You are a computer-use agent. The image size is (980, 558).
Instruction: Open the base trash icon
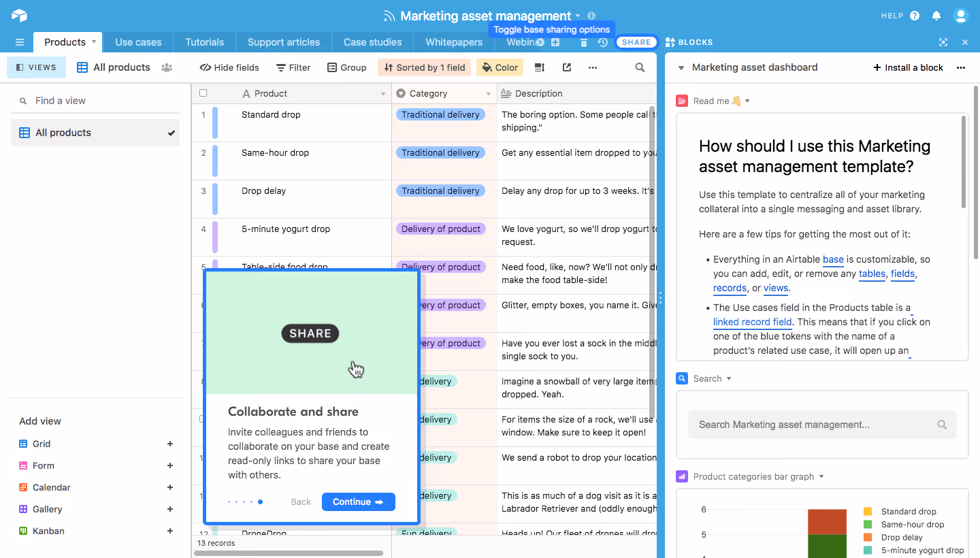pyautogui.click(x=584, y=42)
